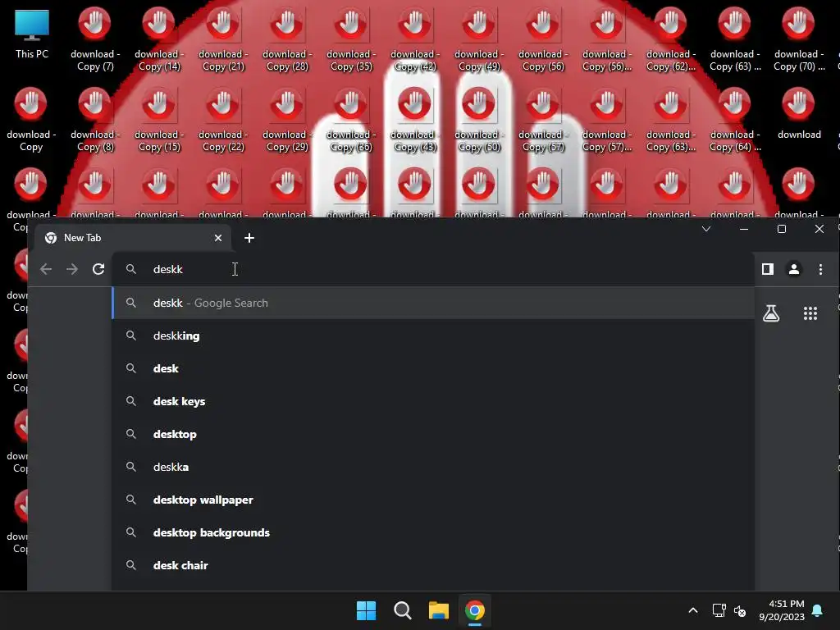Choose 'desk chair' suggestion
This screenshot has height=630, width=840.
tap(433, 565)
